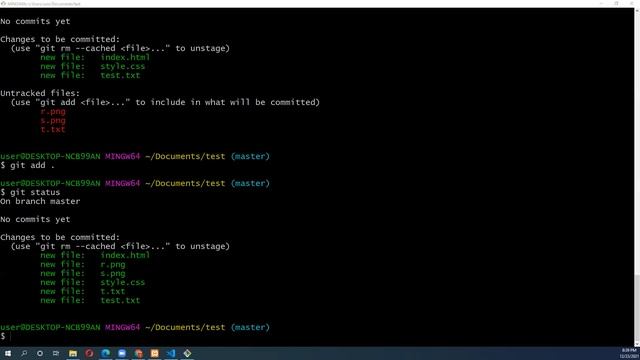Click the 'On branch master' line
The image size is (640, 360).
[40, 201]
